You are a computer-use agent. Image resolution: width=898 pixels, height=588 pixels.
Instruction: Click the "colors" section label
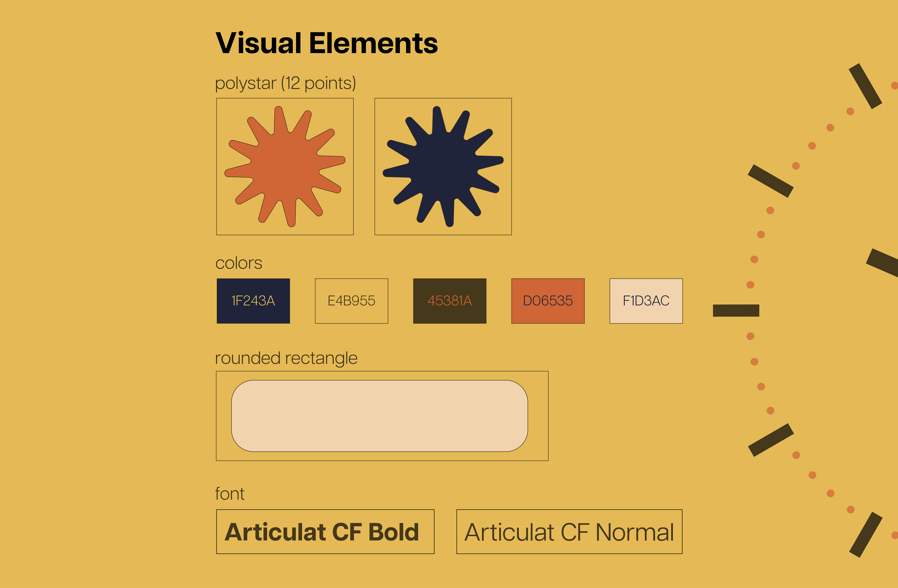(x=239, y=263)
